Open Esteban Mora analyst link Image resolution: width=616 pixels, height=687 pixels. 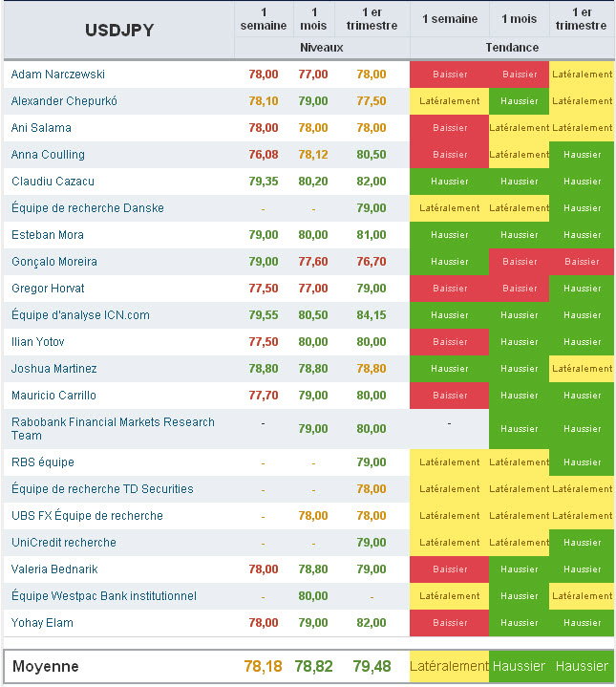coord(48,234)
